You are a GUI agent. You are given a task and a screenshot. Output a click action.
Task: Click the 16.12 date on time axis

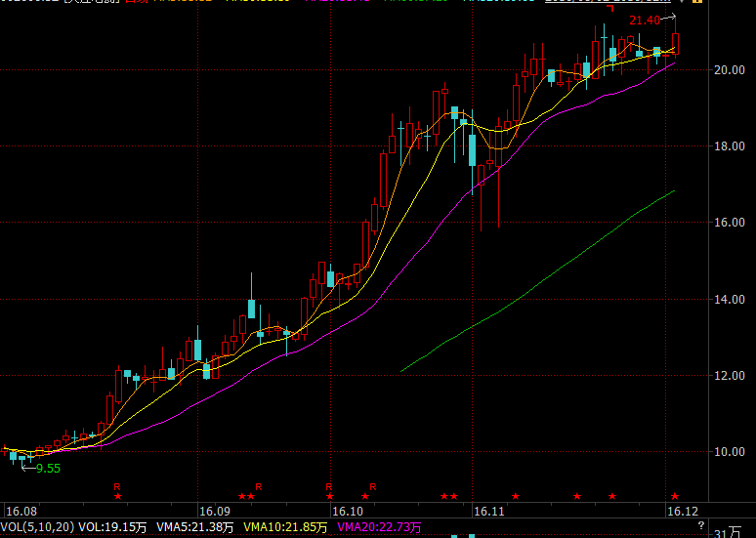click(x=682, y=511)
